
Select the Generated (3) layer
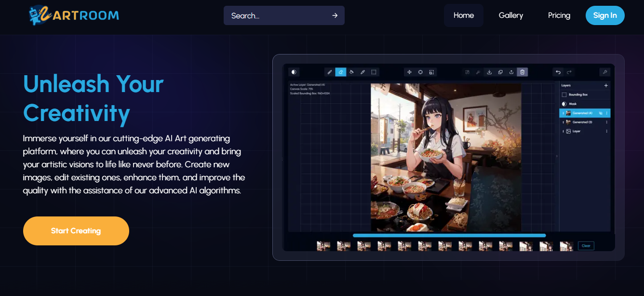pyautogui.click(x=585, y=122)
